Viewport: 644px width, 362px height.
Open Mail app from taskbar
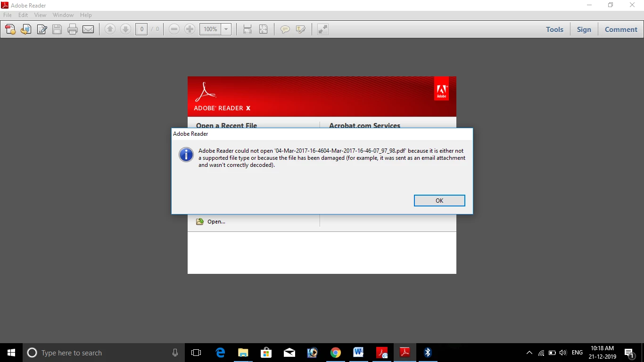[x=289, y=353]
